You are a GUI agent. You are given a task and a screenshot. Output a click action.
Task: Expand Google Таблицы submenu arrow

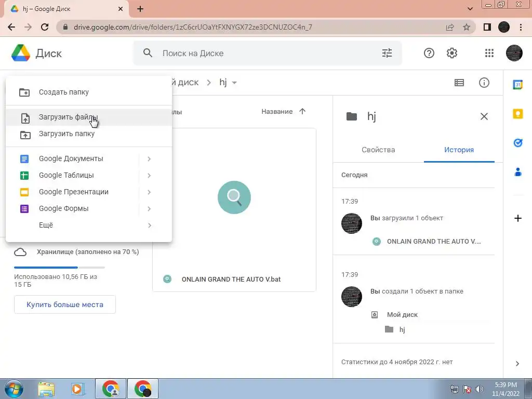coord(149,176)
